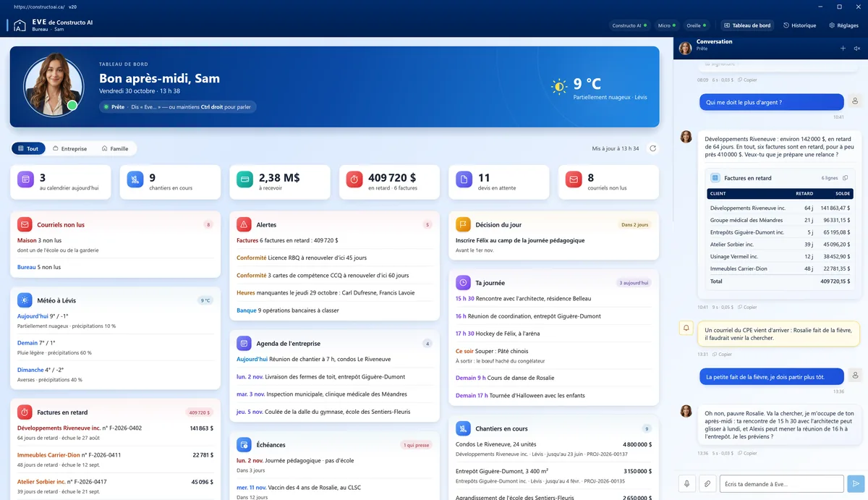Viewport: 868px width, 500px height.
Task: Click the en retard timer tile icon
Action: pyautogui.click(x=354, y=179)
